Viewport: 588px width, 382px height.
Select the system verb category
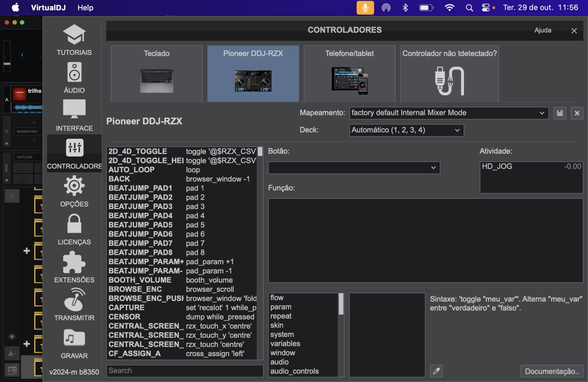click(303, 335)
